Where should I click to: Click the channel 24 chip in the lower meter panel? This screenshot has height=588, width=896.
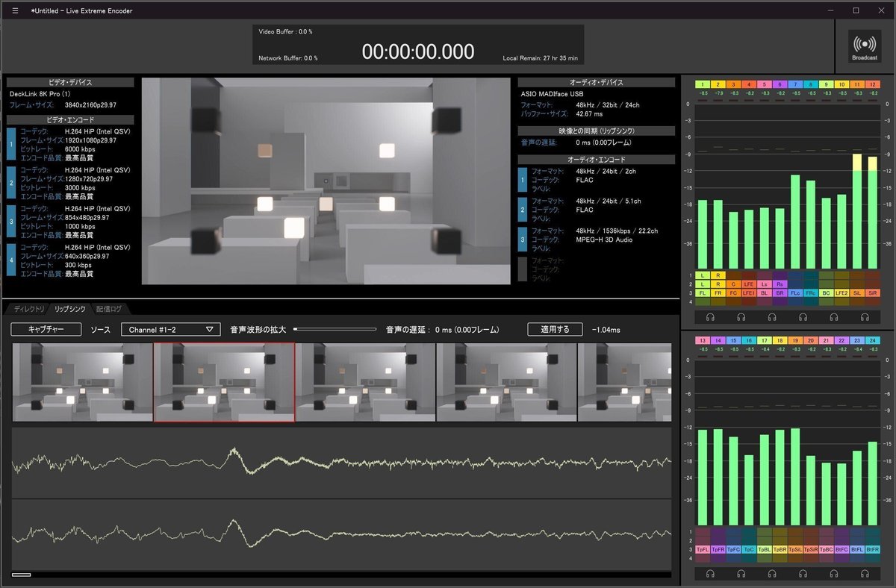pyautogui.click(x=872, y=340)
